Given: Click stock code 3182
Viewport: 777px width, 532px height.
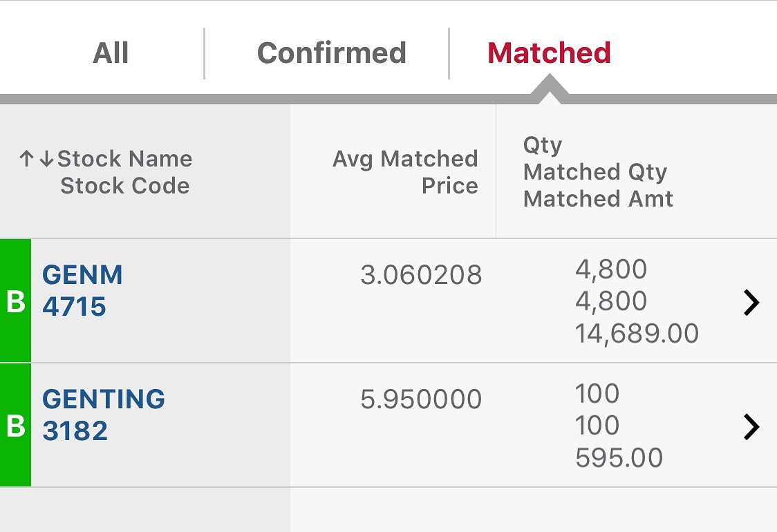Looking at the screenshot, I should tap(75, 430).
